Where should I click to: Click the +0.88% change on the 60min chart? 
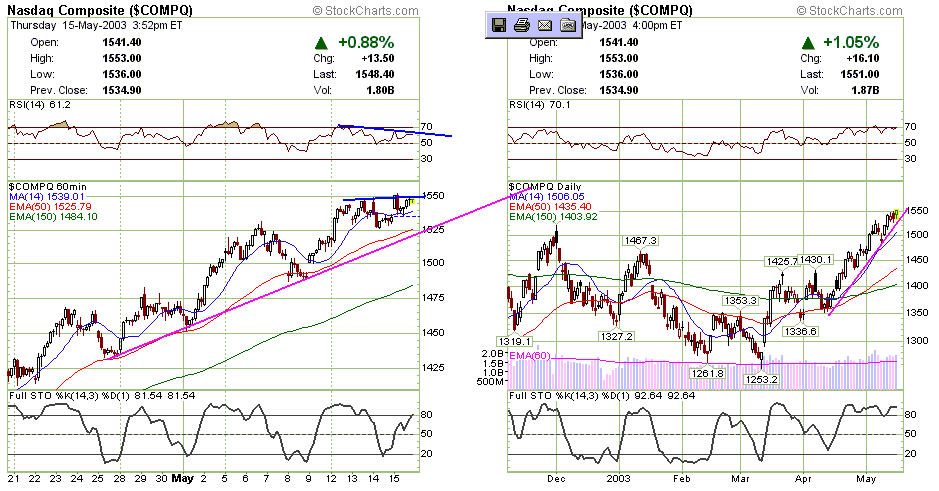tap(366, 42)
